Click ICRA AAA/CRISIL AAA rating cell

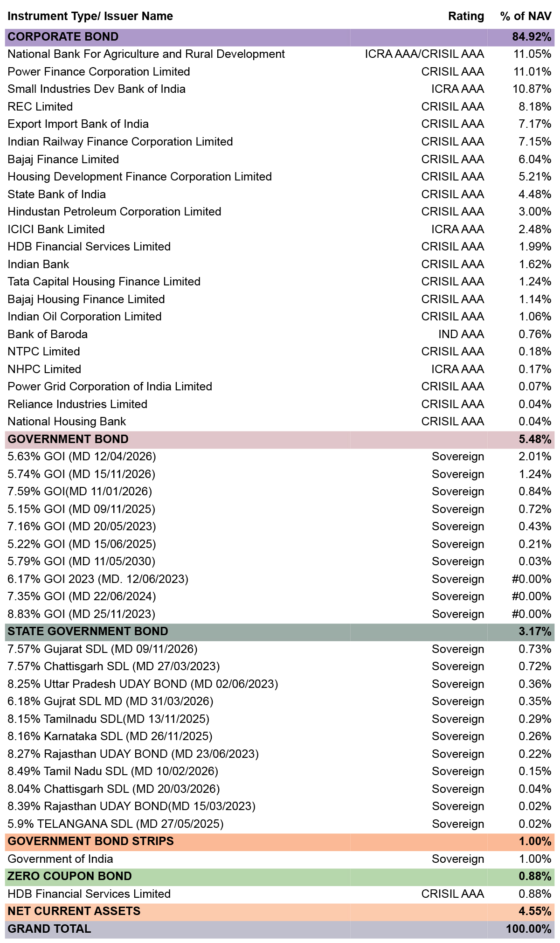[x=424, y=54]
